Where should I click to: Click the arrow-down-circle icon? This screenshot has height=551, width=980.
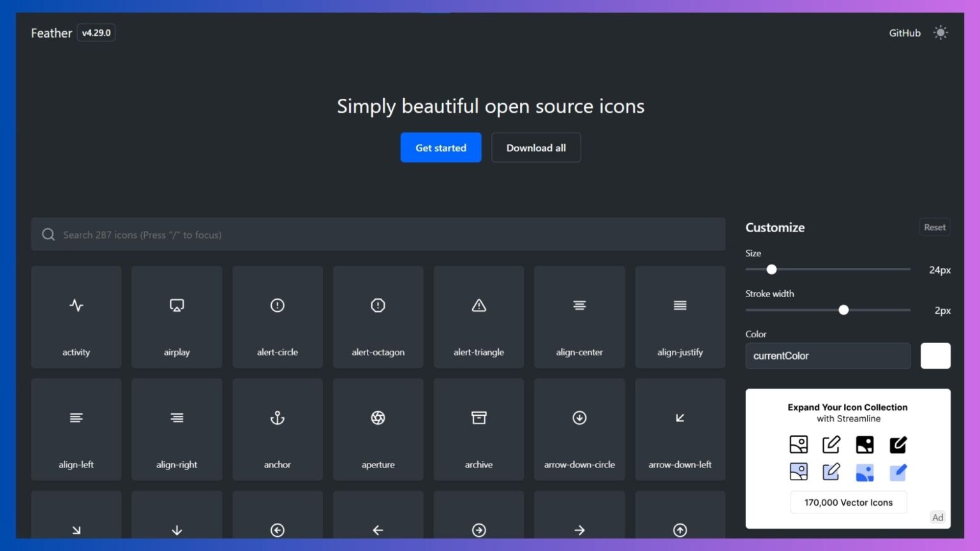[x=579, y=429]
